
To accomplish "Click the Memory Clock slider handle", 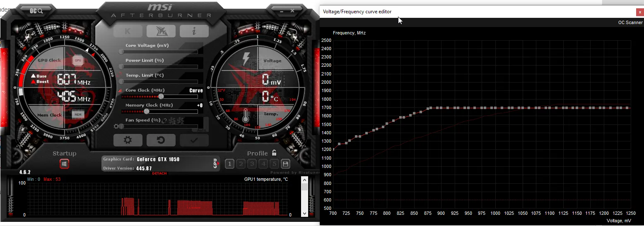I will pos(146,111).
